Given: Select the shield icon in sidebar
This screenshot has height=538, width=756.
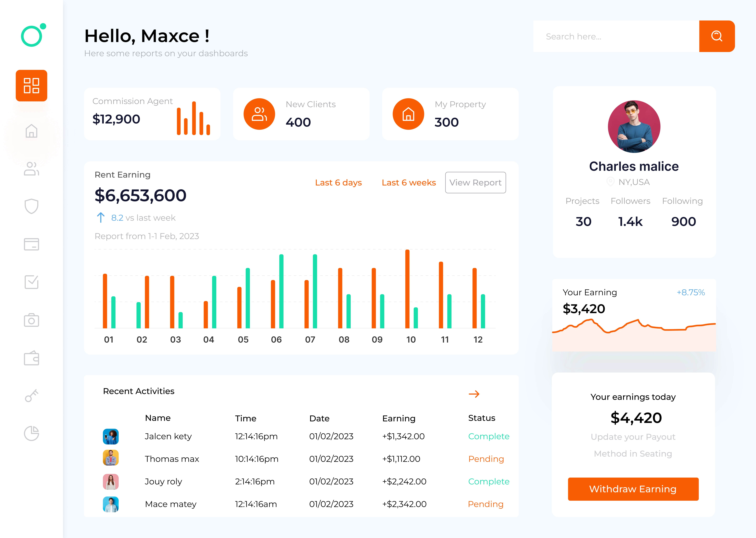Looking at the screenshot, I should tap(31, 206).
